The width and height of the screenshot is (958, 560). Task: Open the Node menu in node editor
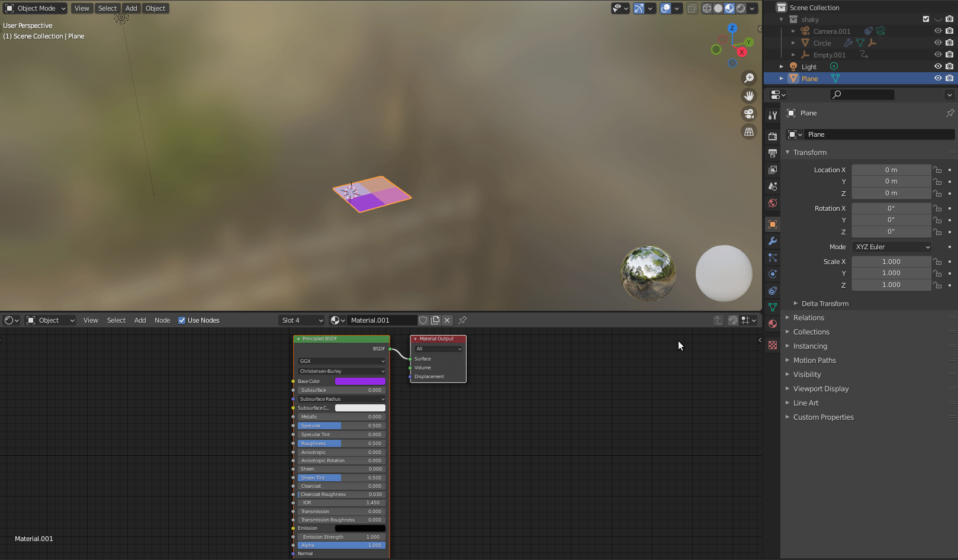(162, 320)
